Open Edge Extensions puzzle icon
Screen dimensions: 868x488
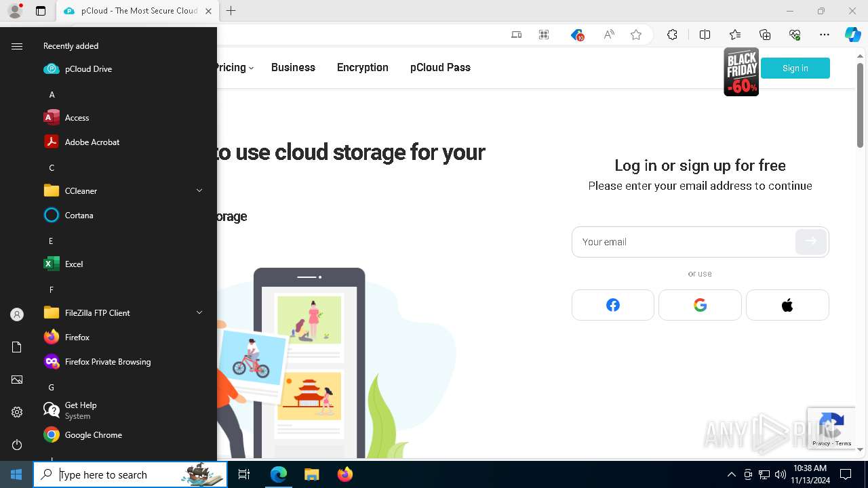[x=672, y=35]
